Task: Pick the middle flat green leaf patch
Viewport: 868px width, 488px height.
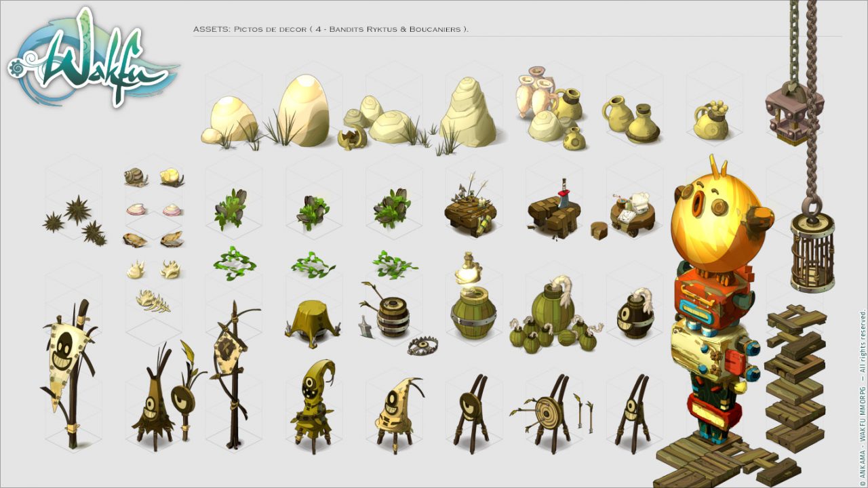Action: pos(313,264)
